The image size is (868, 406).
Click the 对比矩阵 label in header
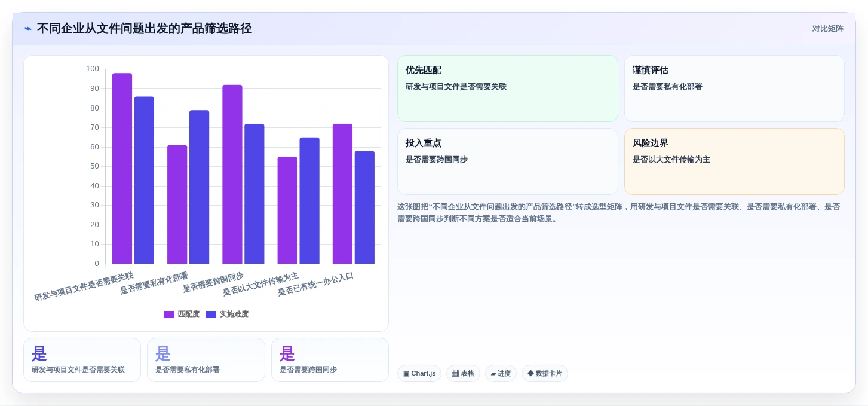click(827, 29)
